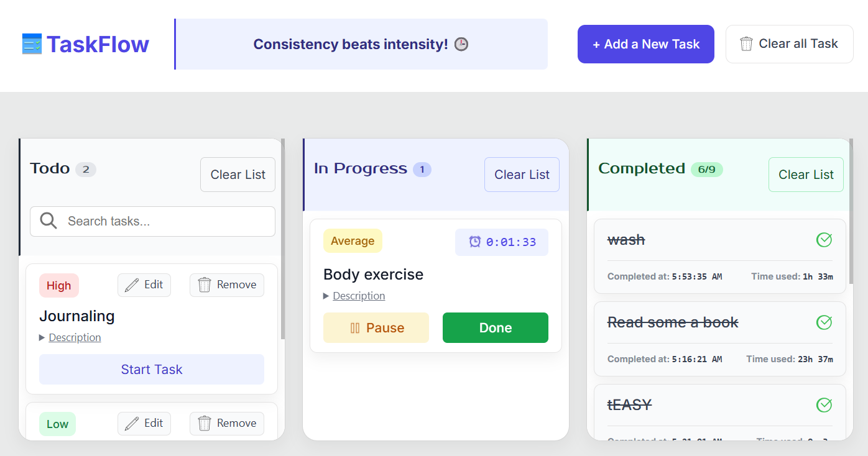Screen dimensions: 868x456
Task: Click the pencil Edit icon on Journaling task
Action: point(132,285)
